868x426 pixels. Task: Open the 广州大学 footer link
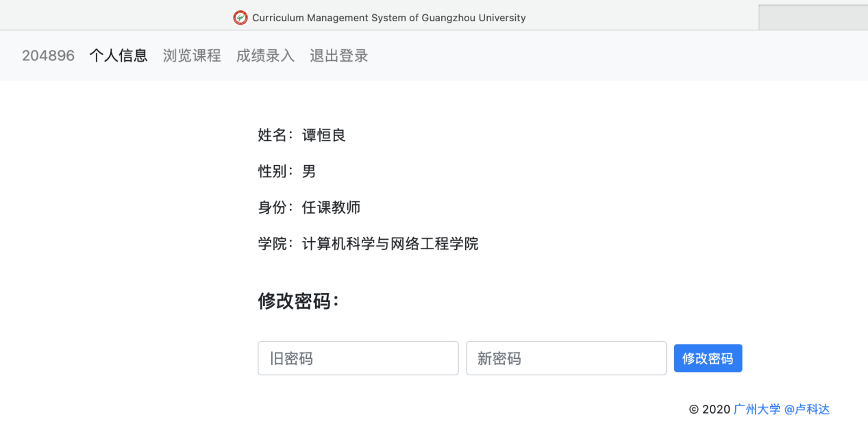(757, 409)
